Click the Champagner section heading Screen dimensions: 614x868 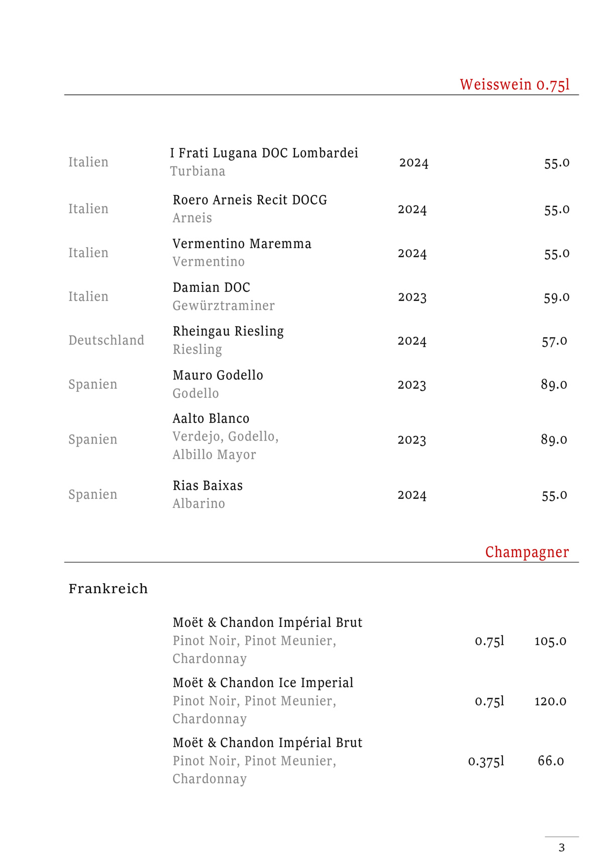click(527, 552)
